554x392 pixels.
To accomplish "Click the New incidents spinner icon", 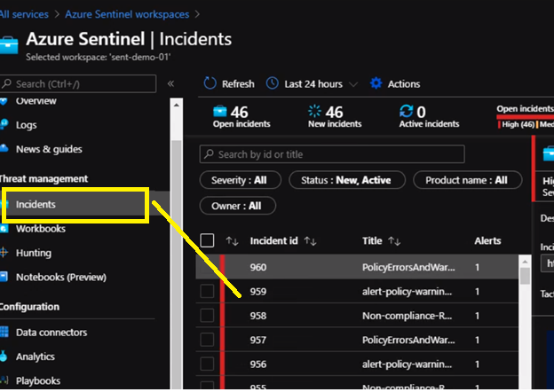I will pos(314,111).
